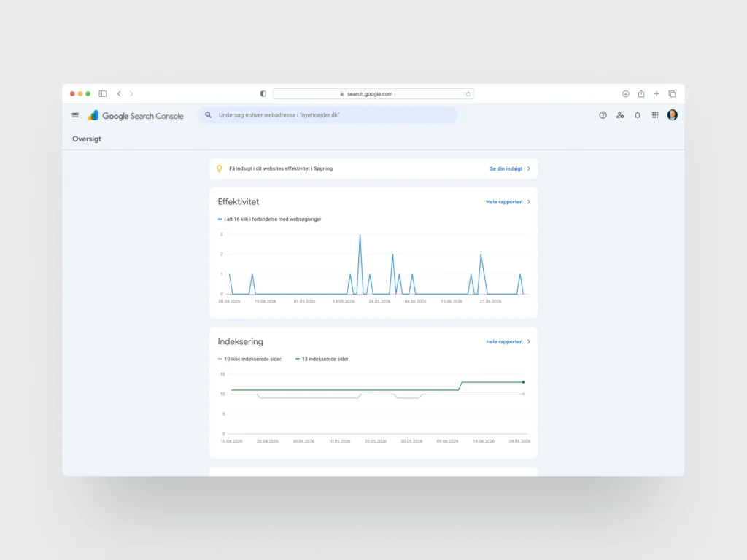Click the chevron next to Se din indsigt
The height and width of the screenshot is (560, 747).
pyautogui.click(x=529, y=168)
